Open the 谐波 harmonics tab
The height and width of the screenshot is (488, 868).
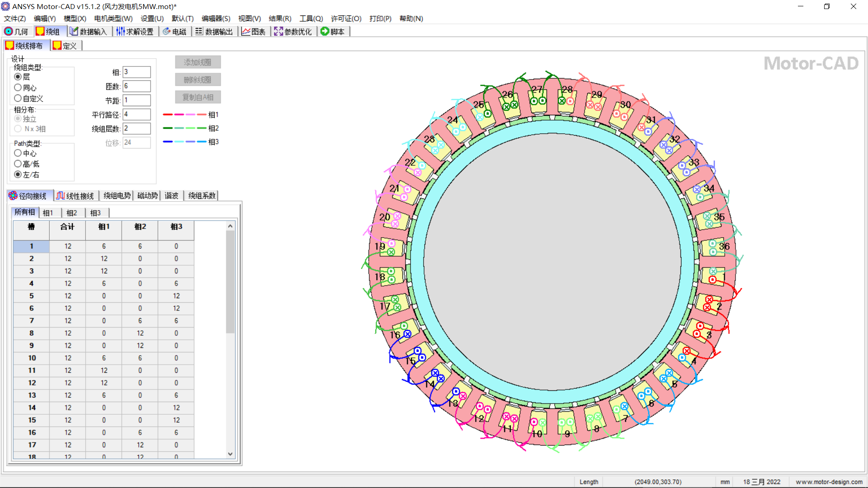[171, 196]
